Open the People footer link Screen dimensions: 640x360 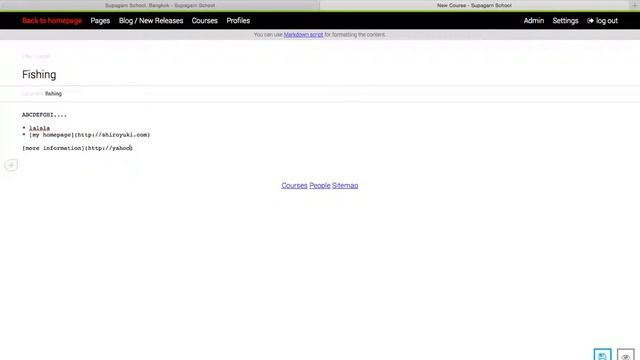pyautogui.click(x=320, y=185)
